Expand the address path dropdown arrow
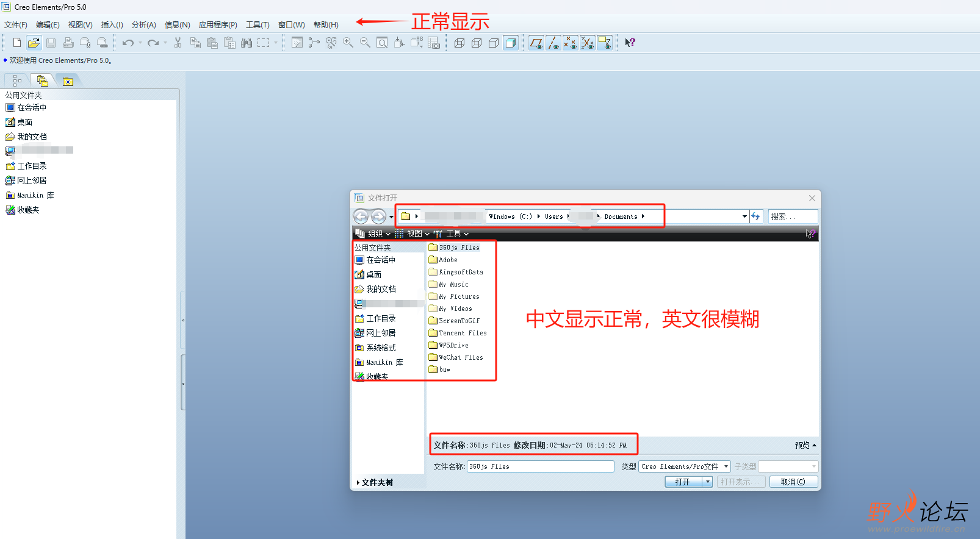Viewport: 980px width, 539px height. coord(744,216)
